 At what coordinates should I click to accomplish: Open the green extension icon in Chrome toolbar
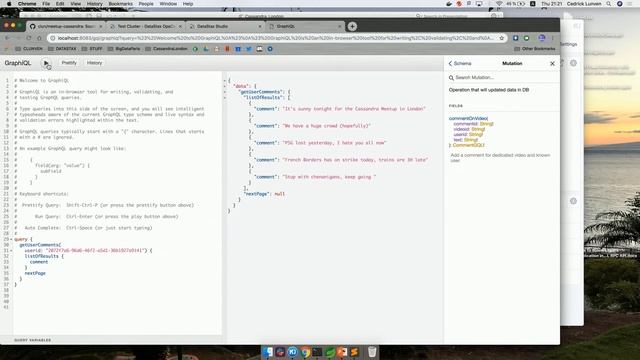click(x=527, y=38)
